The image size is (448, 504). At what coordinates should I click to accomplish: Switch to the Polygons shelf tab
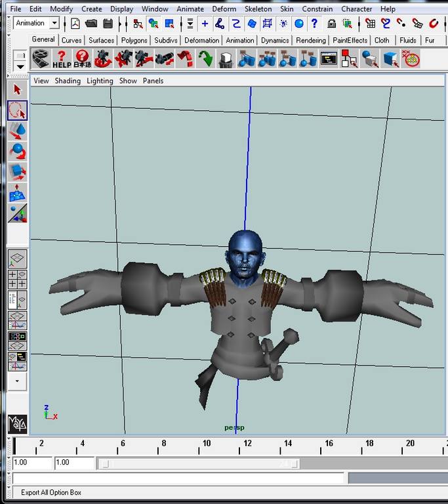[x=134, y=40]
